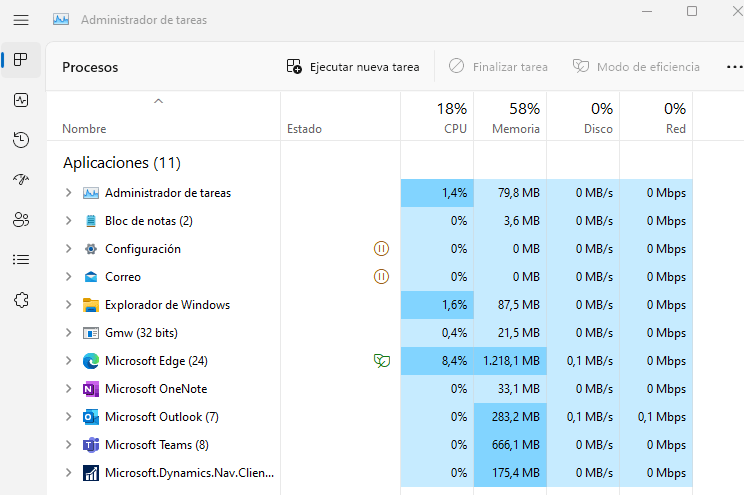Click the 666,1 MB memory cell
The image size is (744, 495).
pos(510,445)
